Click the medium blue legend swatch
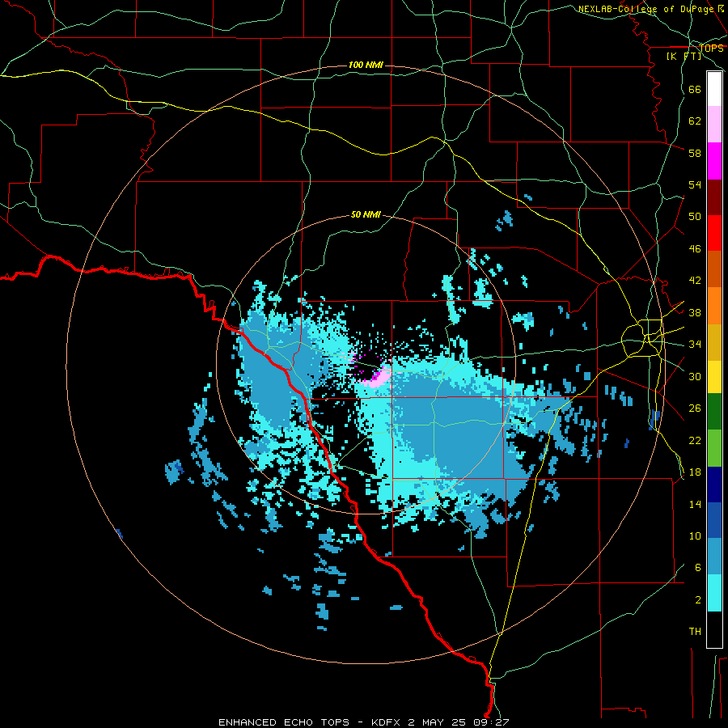The image size is (728, 728). tap(714, 520)
